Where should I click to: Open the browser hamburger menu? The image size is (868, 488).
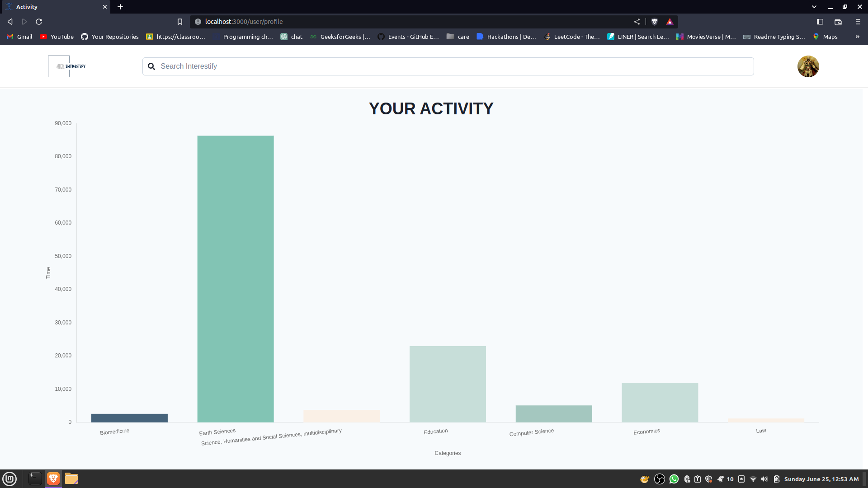(858, 22)
